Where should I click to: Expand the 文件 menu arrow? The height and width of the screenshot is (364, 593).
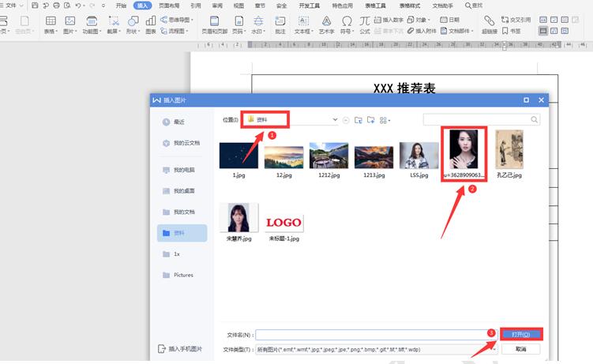coord(21,6)
